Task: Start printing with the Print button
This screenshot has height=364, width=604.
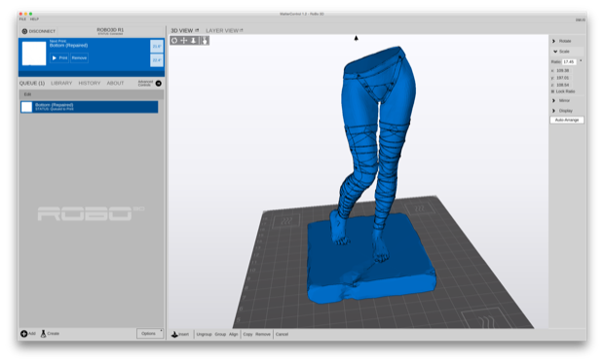Action: 59,57
